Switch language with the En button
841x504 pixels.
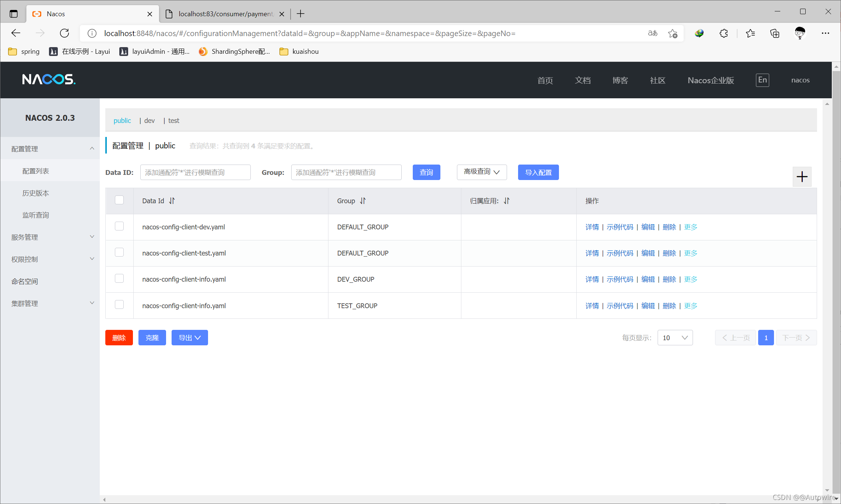[762, 80]
